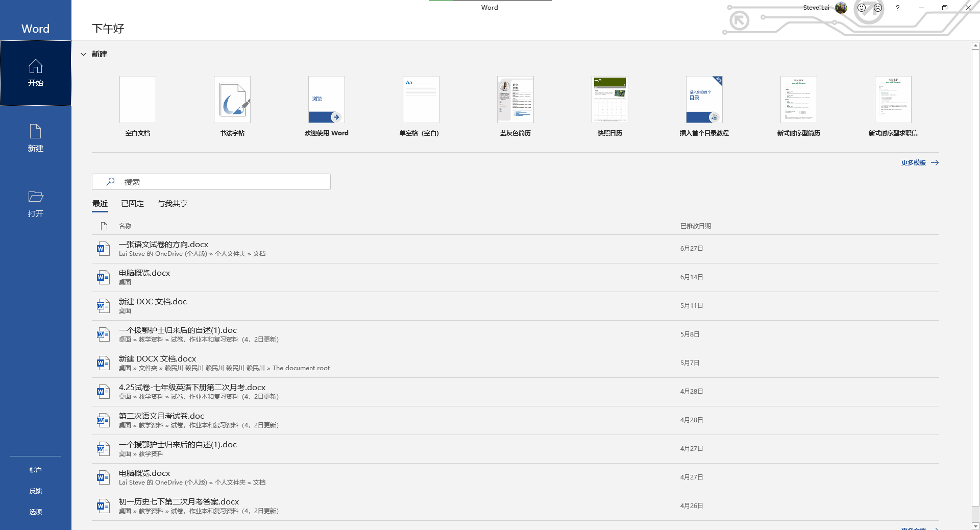Image resolution: width=980 pixels, height=530 pixels.
Task: Click the file icon for 电脑概览.docx dated 6月14日
Action: [x=103, y=277]
